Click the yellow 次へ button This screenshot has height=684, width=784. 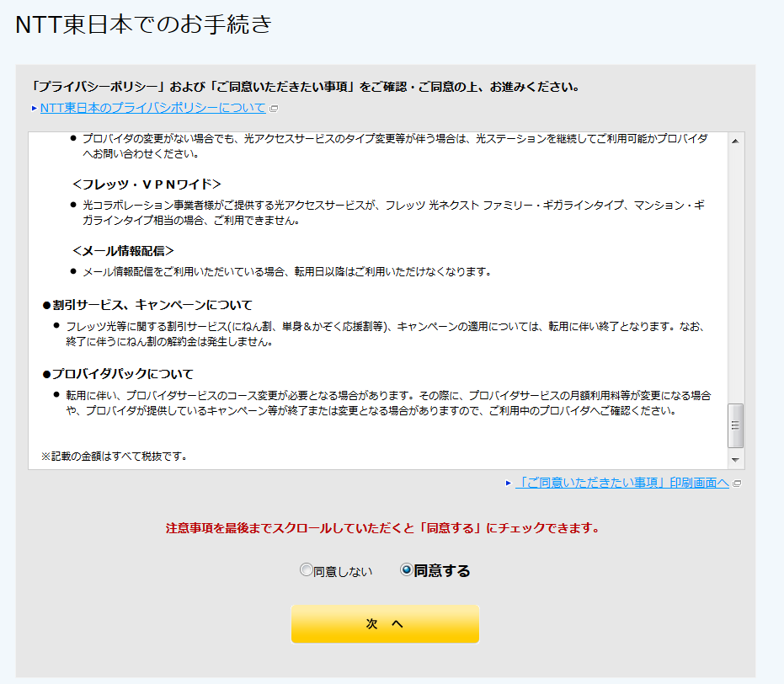pos(385,623)
